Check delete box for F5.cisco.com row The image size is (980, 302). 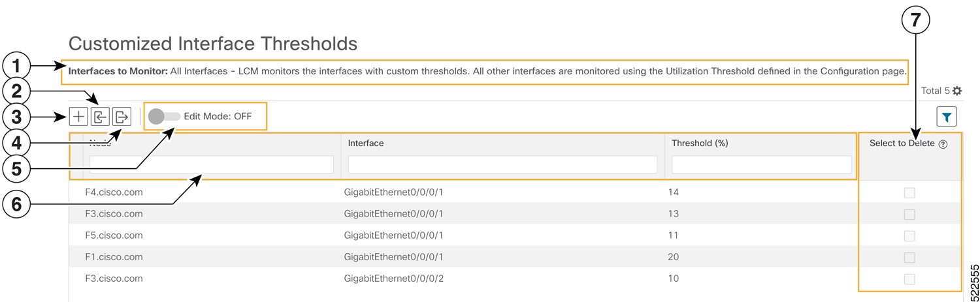pyautogui.click(x=909, y=235)
